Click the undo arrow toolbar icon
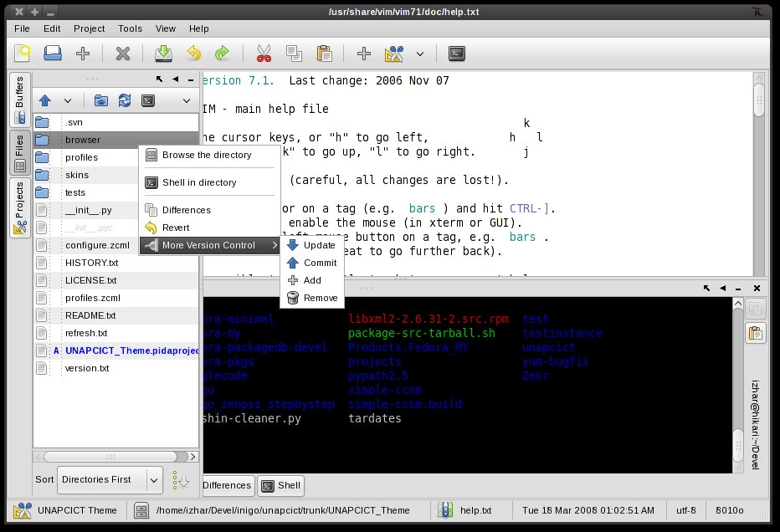780x532 pixels. pyautogui.click(x=193, y=54)
